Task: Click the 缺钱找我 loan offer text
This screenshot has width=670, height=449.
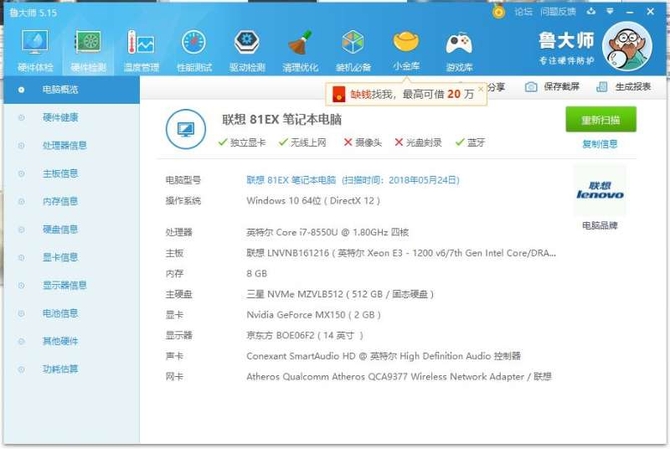Action: (412, 94)
